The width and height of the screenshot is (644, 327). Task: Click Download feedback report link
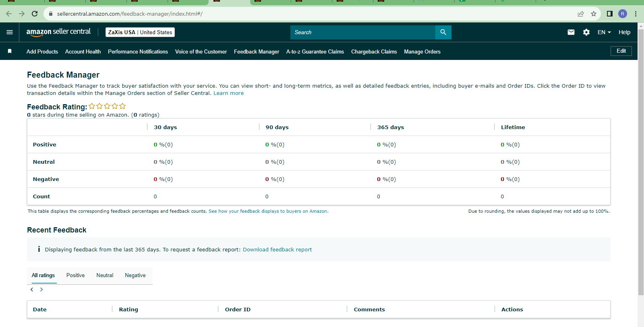277,249
